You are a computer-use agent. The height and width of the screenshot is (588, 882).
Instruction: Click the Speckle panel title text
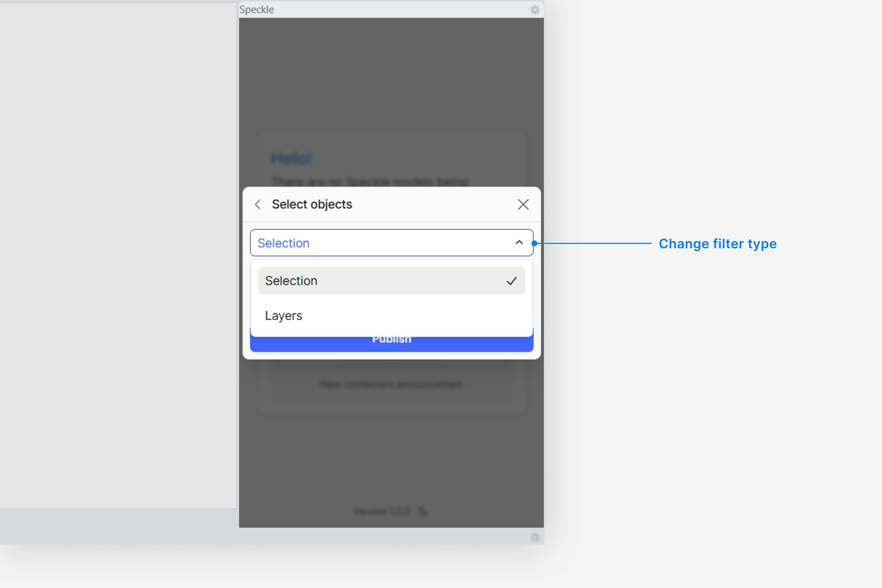click(x=257, y=10)
